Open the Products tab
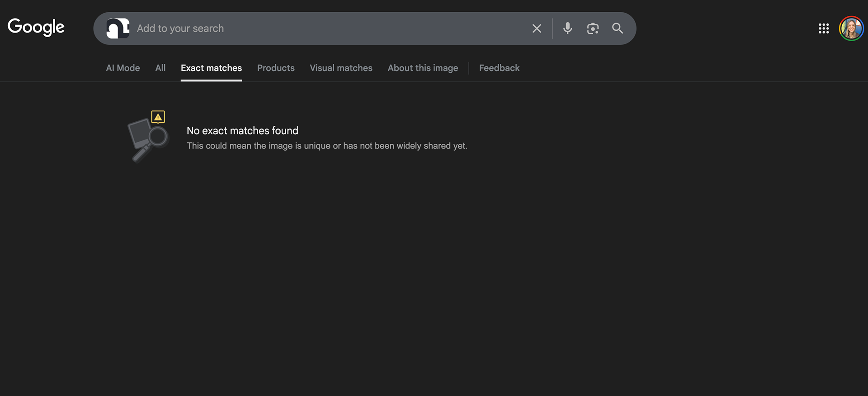 [276, 68]
